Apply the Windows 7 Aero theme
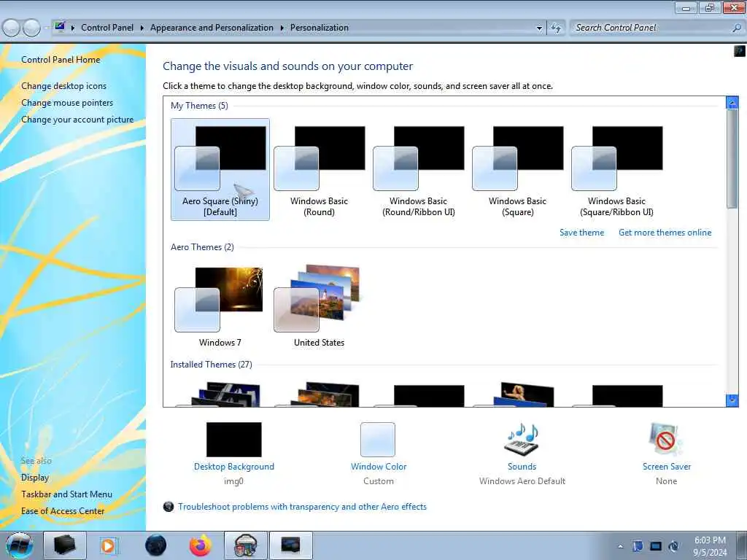The height and width of the screenshot is (560, 747). coord(220,306)
